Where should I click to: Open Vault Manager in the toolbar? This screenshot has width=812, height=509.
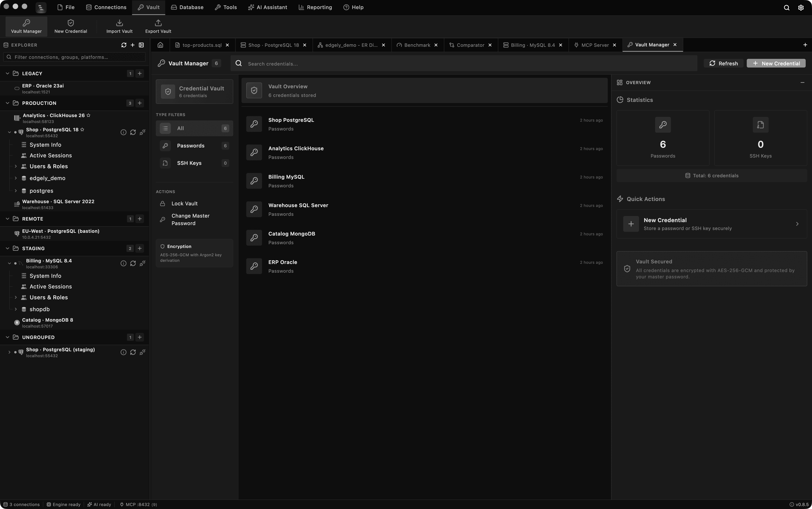26,26
